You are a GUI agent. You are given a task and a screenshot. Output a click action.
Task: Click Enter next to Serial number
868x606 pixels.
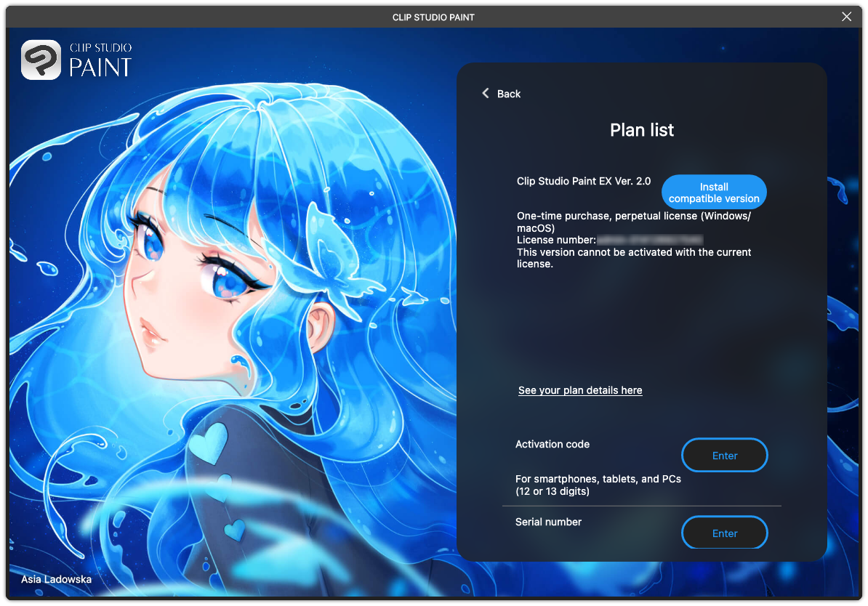pyautogui.click(x=724, y=533)
